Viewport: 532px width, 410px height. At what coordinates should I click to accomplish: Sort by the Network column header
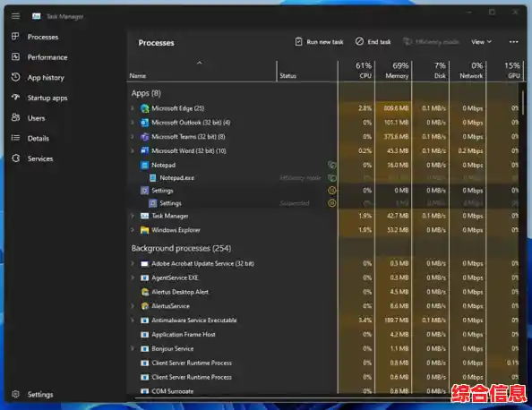[x=468, y=71]
